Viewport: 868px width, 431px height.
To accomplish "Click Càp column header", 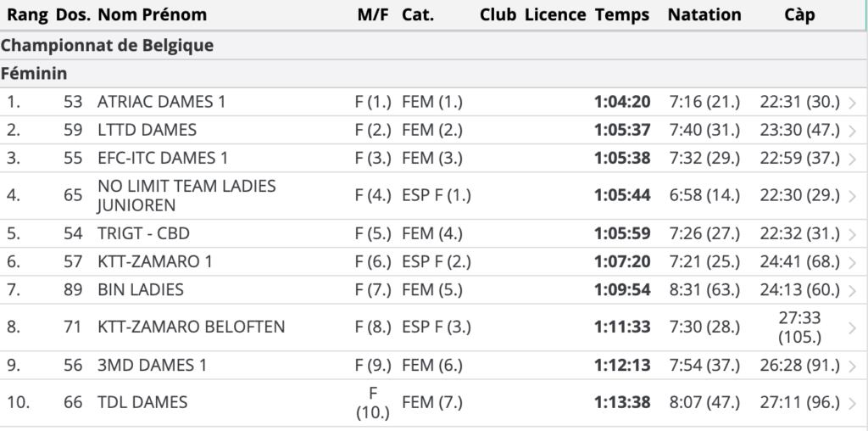I will pos(799,15).
